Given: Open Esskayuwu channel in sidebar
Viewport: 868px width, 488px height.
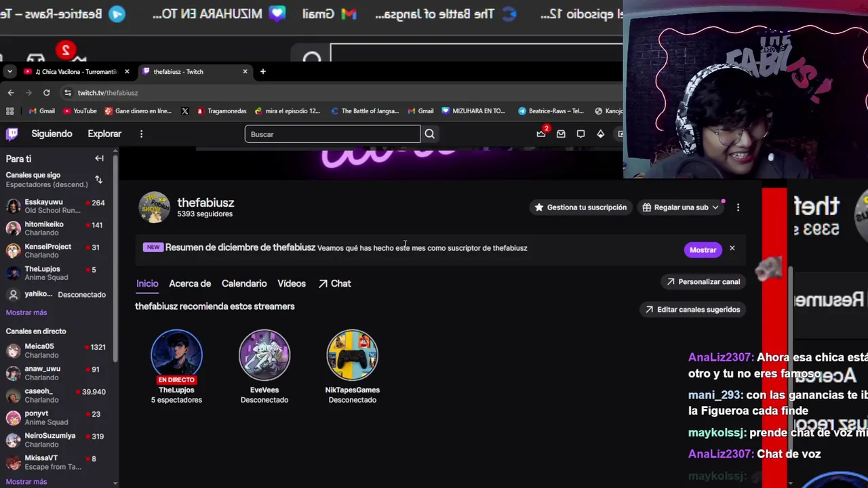Looking at the screenshot, I should pyautogui.click(x=56, y=206).
